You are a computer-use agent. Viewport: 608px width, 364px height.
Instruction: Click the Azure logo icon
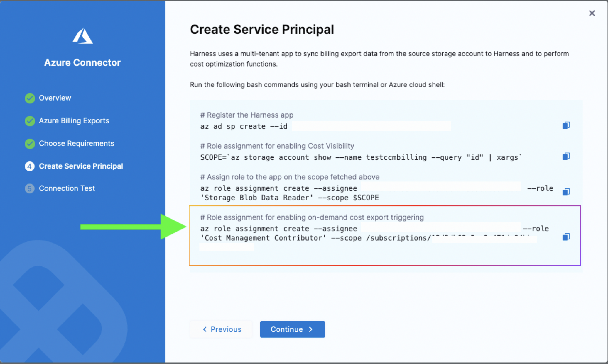(83, 36)
